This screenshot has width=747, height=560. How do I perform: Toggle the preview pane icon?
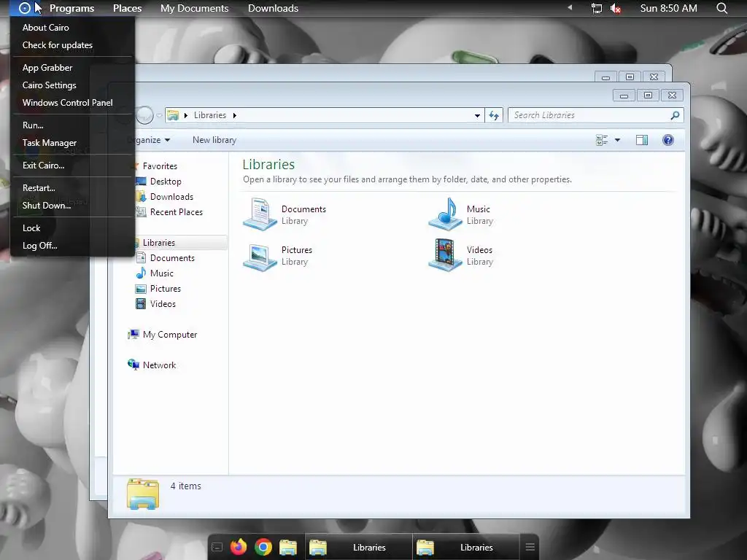(x=642, y=140)
